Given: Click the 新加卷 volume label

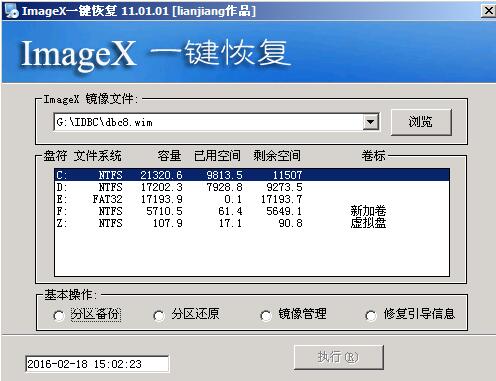Looking at the screenshot, I should click(x=368, y=211).
